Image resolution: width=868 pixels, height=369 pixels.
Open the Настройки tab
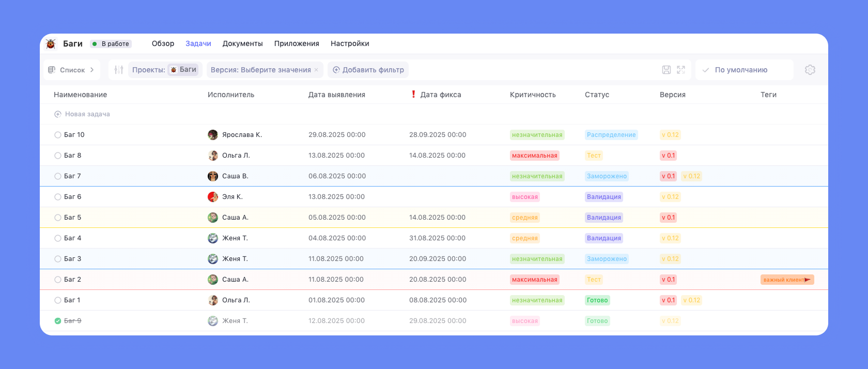click(x=350, y=44)
